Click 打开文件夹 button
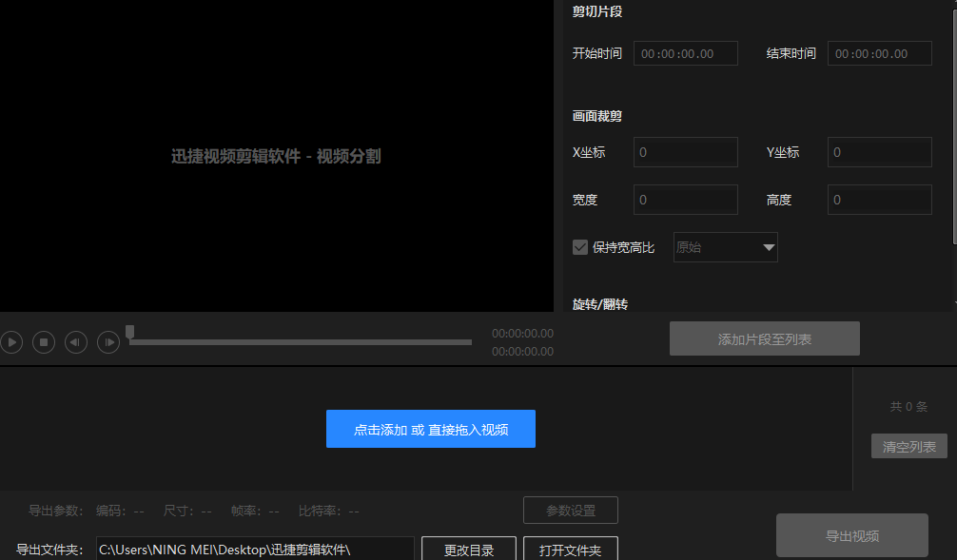The height and width of the screenshot is (560, 957). 571,549
